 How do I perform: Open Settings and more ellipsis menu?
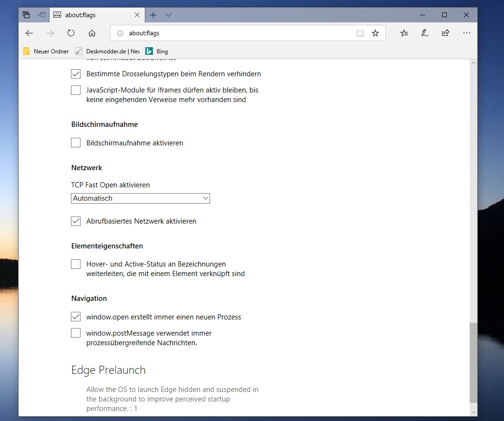pyautogui.click(x=467, y=33)
